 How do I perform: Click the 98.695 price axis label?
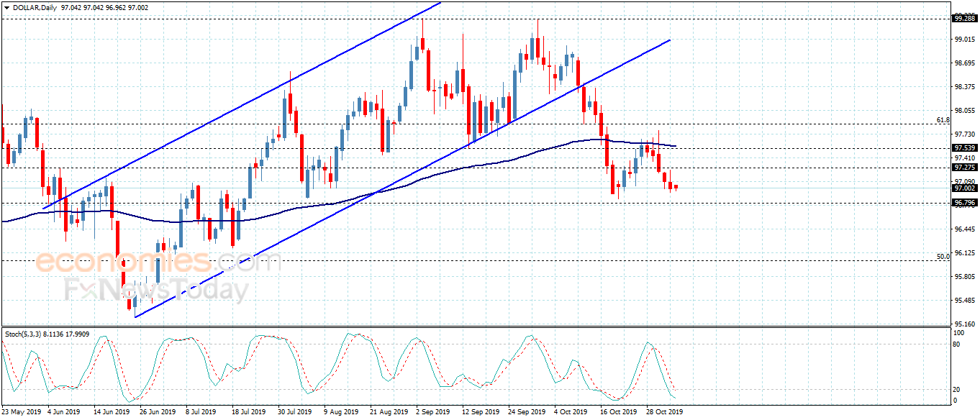963,64
